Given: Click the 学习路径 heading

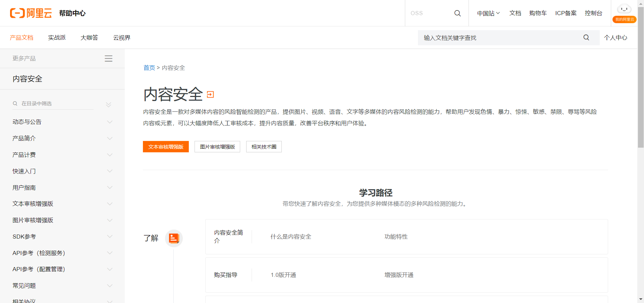Looking at the screenshot, I should click(376, 193).
